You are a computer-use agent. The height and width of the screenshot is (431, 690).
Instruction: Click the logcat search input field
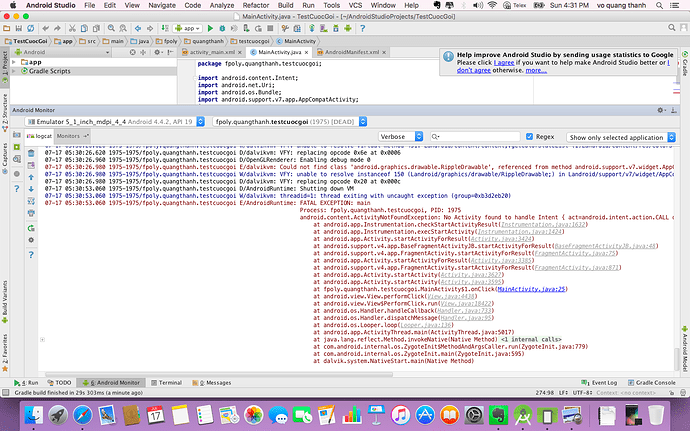[475, 136]
